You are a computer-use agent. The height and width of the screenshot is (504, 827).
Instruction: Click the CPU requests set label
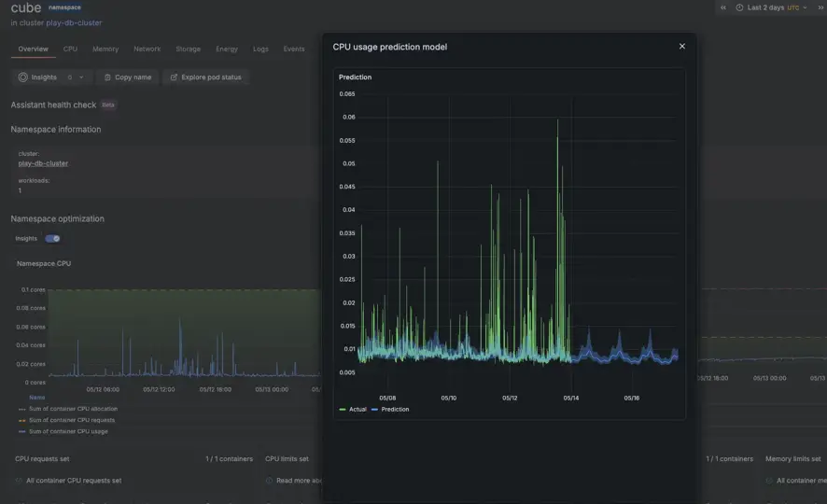click(42, 458)
